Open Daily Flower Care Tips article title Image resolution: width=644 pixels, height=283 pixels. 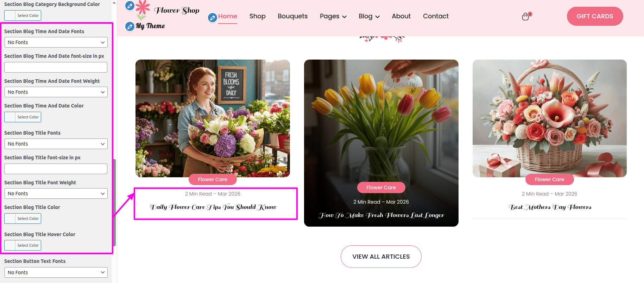pos(213,207)
